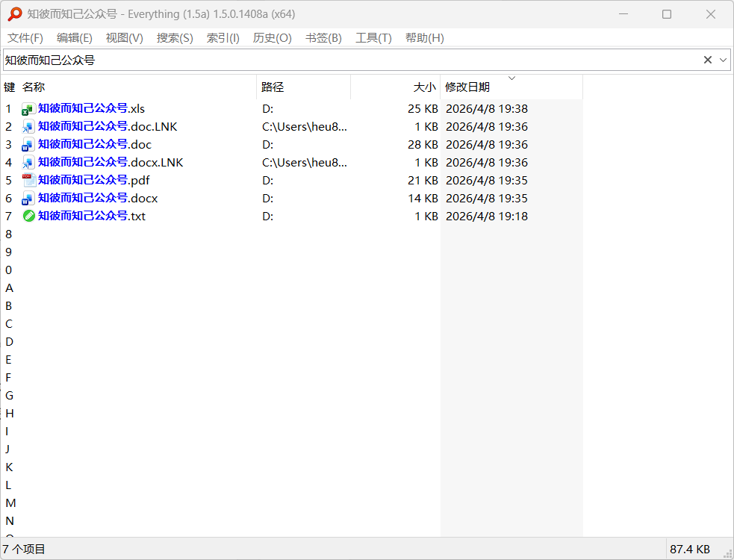Screen dimensions: 734x560
Task: Click the Excel icon of the .xls file
Action: (x=28, y=109)
